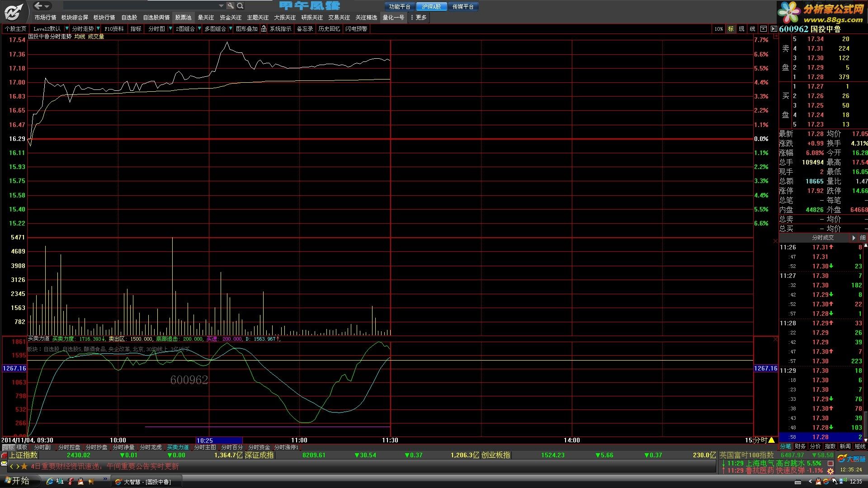Image resolution: width=868 pixels, height=488 pixels.
Task: Toggle the 线 line button
Action: coord(752,29)
